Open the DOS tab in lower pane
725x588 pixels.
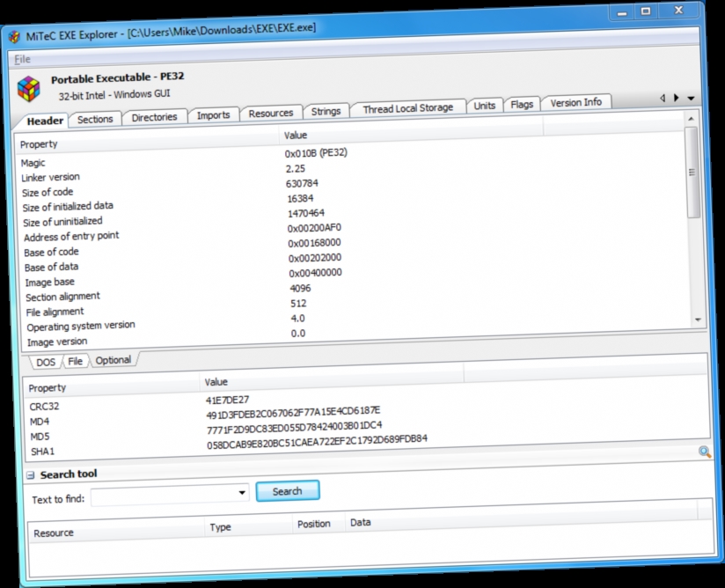point(44,362)
